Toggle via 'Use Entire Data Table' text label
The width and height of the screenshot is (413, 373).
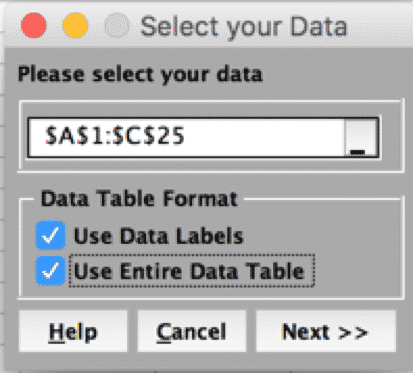click(189, 271)
